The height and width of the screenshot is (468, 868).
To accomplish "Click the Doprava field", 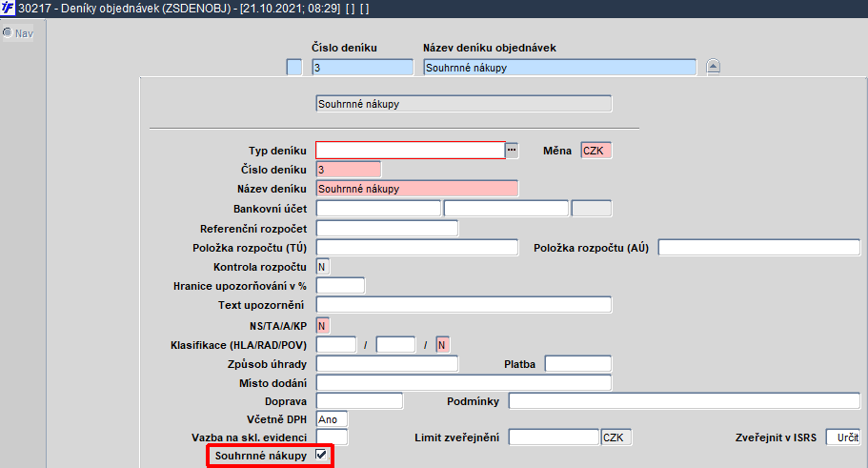I will coord(359,401).
